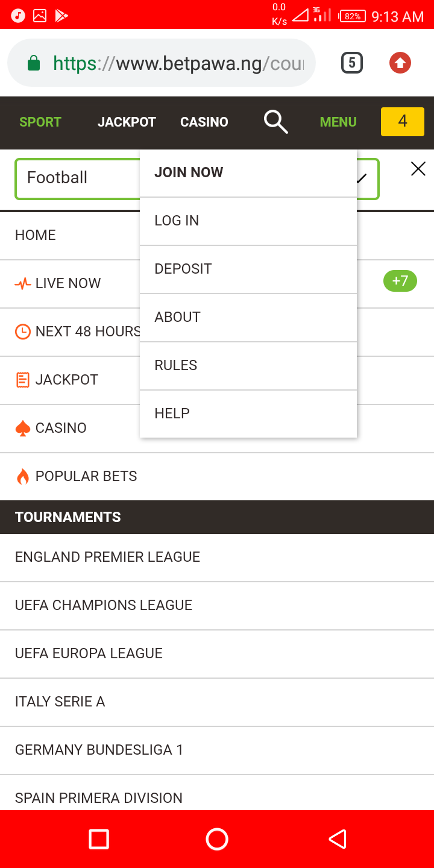The height and width of the screenshot is (868, 434).
Task: Open the search magnifier in the top bar
Action: point(275,121)
